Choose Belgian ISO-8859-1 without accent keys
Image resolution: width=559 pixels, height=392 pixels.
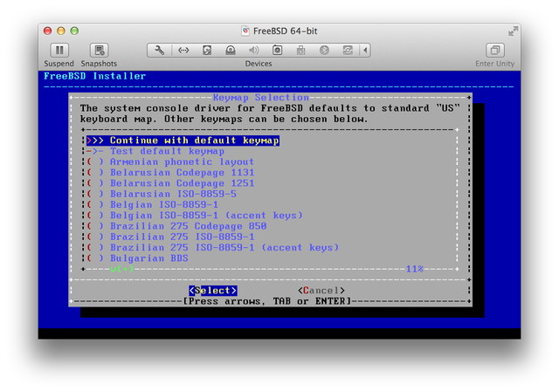152,204
